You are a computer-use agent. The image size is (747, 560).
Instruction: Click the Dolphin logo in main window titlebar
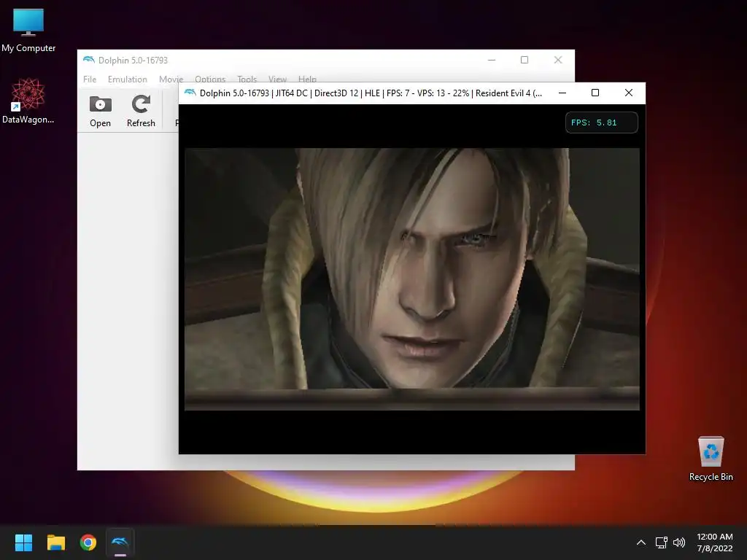[x=88, y=60]
